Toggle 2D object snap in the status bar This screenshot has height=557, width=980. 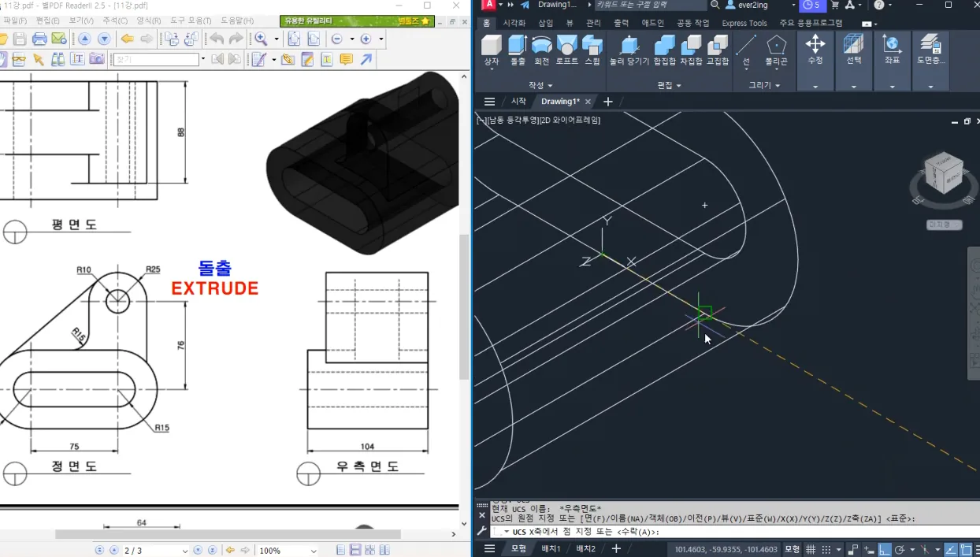965,549
